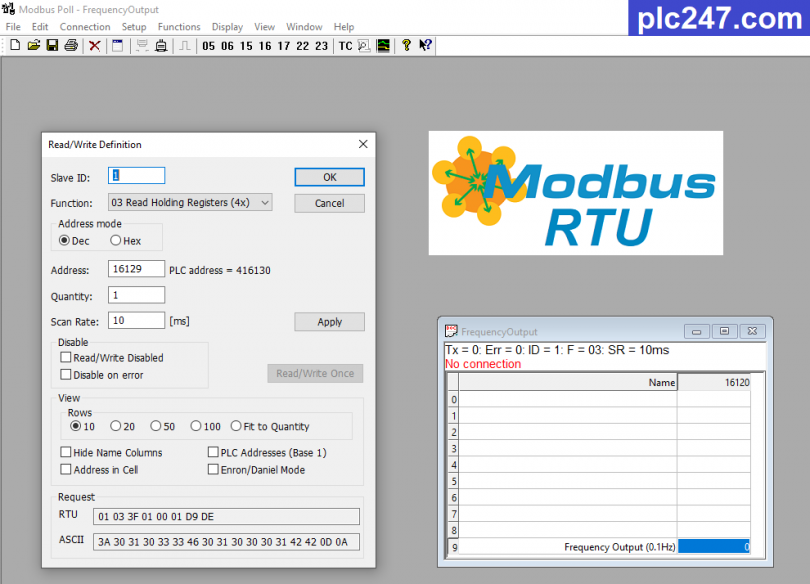Click the RTU request string field
This screenshot has height=584, width=810.
click(x=226, y=516)
